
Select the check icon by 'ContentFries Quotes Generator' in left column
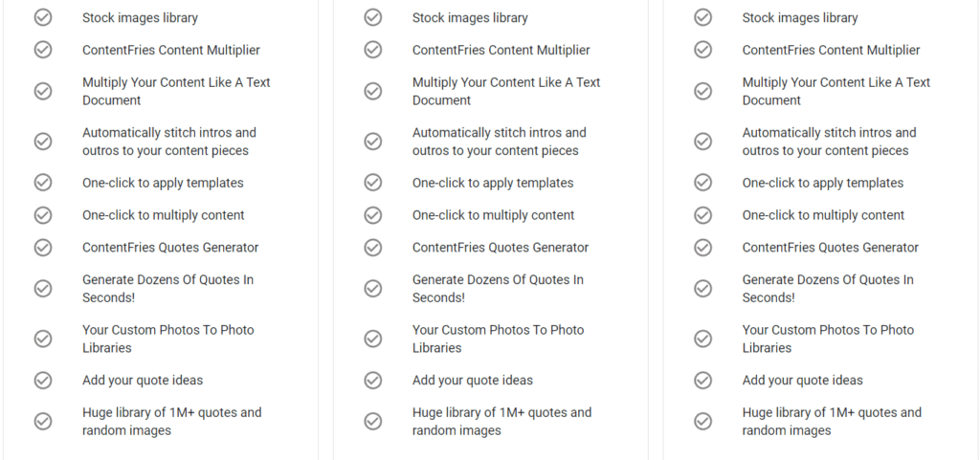point(43,248)
